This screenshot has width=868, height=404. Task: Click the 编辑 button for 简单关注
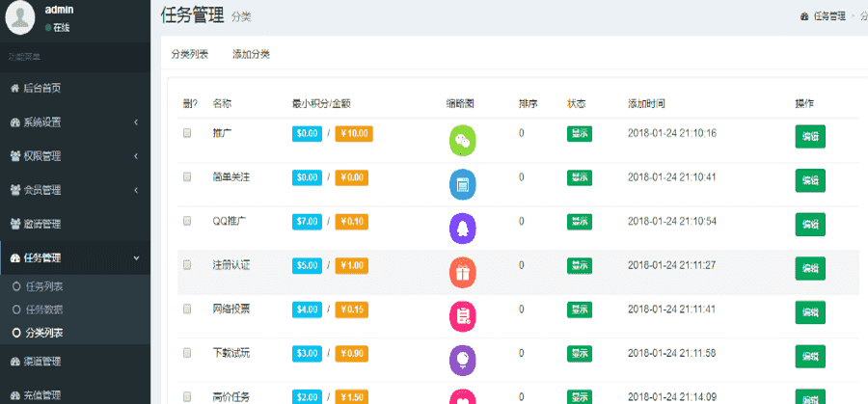(x=809, y=180)
